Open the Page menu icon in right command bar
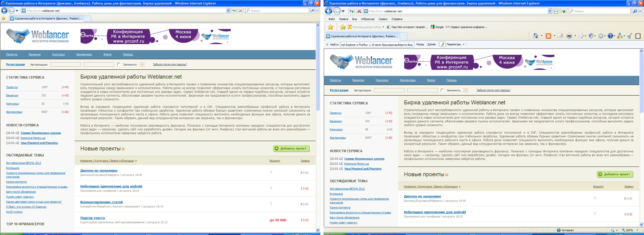644x235 pixels. tap(581, 36)
